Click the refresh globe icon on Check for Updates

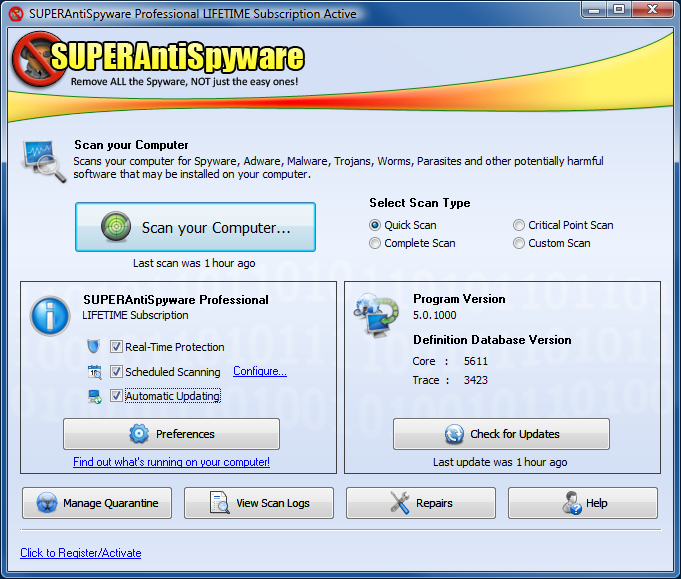pos(454,434)
